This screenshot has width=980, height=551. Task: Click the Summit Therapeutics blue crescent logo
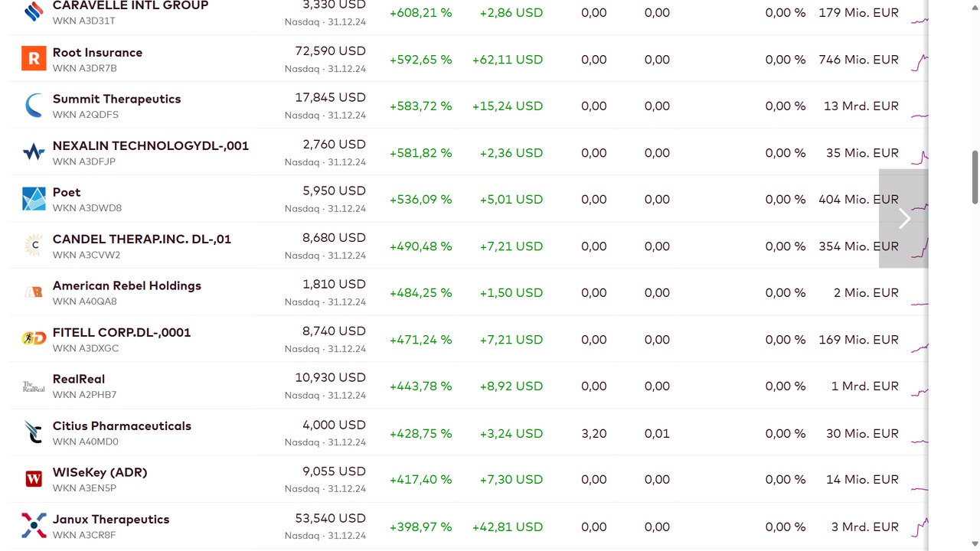(34, 105)
